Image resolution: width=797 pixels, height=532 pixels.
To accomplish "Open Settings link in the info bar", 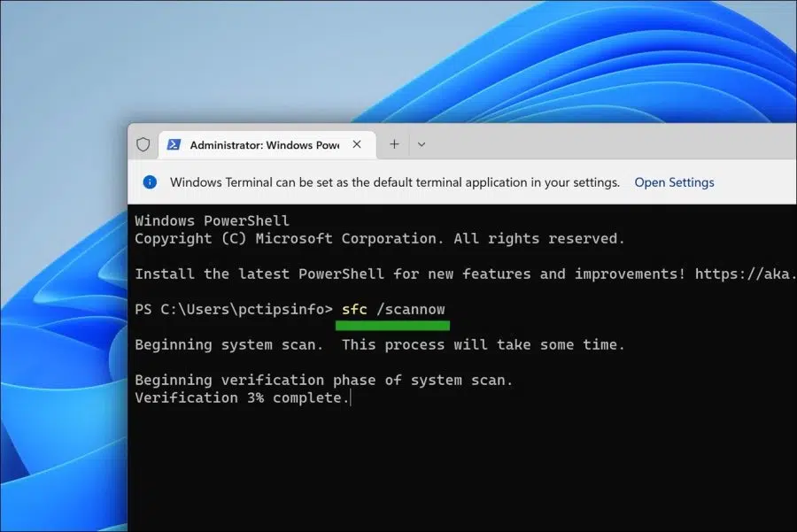I will click(x=674, y=182).
